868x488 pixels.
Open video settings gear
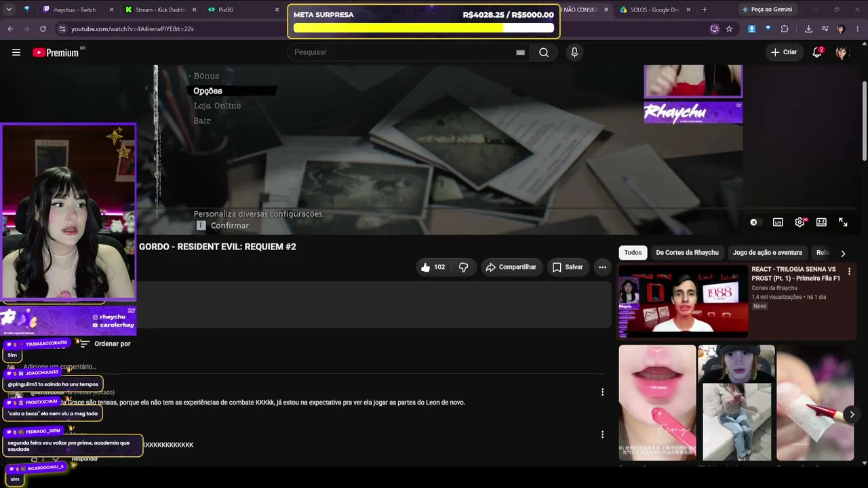click(x=800, y=222)
